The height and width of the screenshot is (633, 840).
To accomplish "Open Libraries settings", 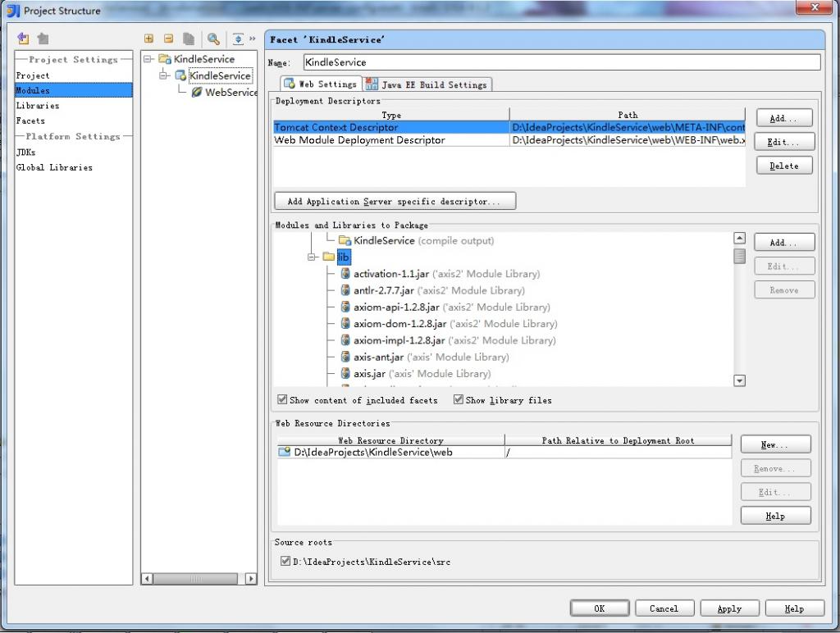I will pos(73,106).
